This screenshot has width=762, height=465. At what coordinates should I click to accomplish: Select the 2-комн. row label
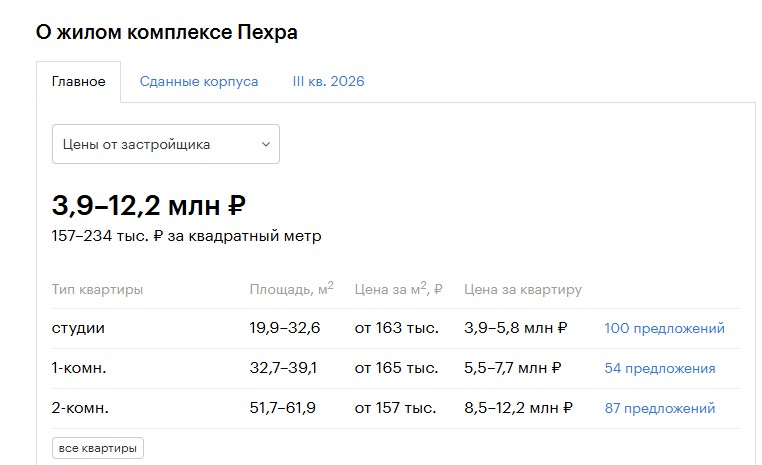(x=80, y=408)
